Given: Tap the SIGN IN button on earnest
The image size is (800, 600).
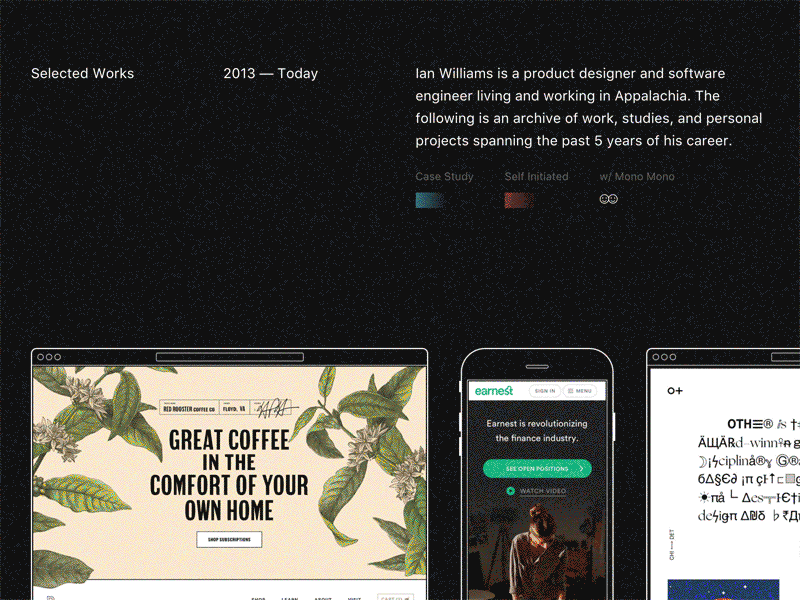Looking at the screenshot, I should click(x=545, y=391).
